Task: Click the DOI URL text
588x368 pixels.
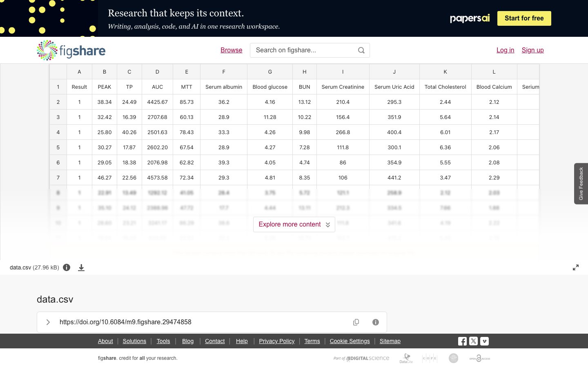Action: 125,322
